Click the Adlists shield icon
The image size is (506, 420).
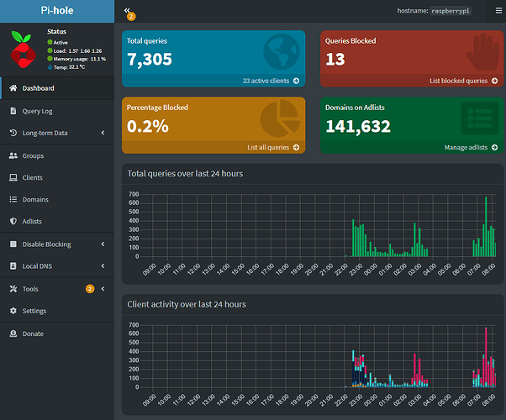coord(13,222)
